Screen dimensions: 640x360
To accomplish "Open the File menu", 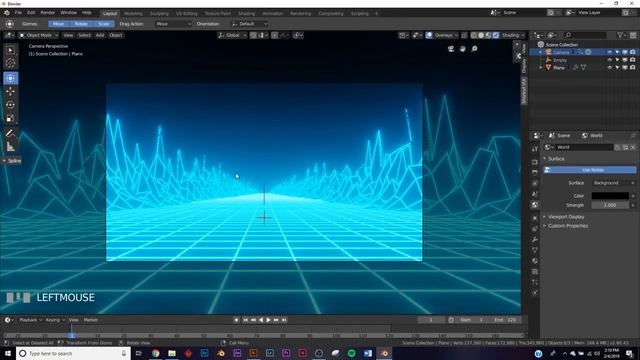I will 18,13.
